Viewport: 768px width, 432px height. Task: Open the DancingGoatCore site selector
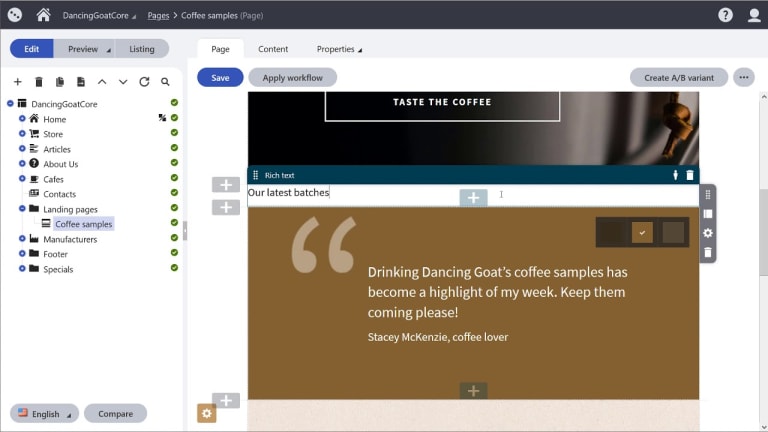click(99, 16)
